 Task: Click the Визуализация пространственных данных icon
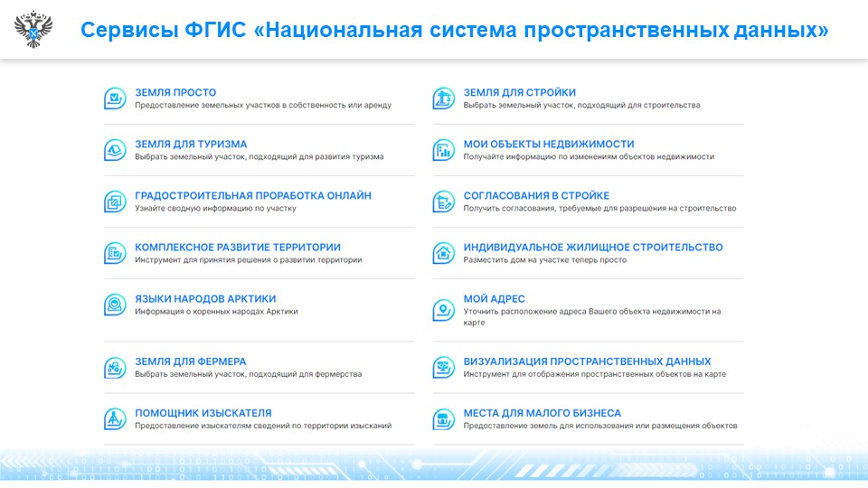click(x=443, y=368)
